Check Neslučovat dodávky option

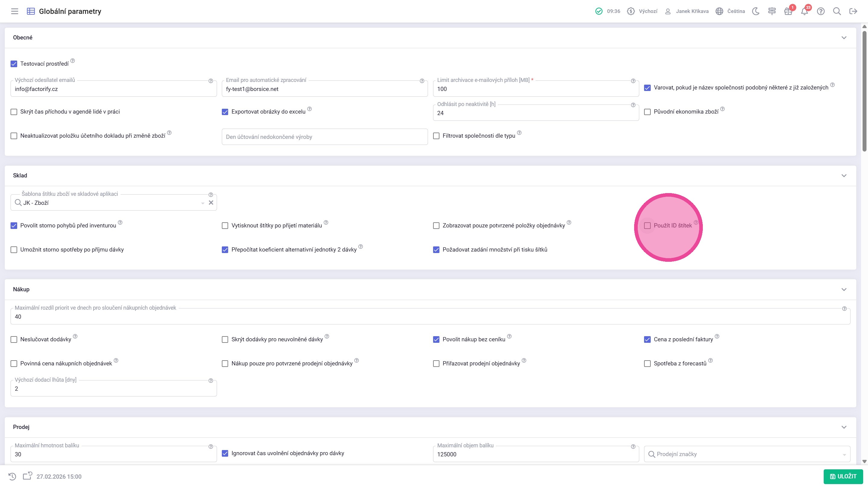click(x=14, y=339)
